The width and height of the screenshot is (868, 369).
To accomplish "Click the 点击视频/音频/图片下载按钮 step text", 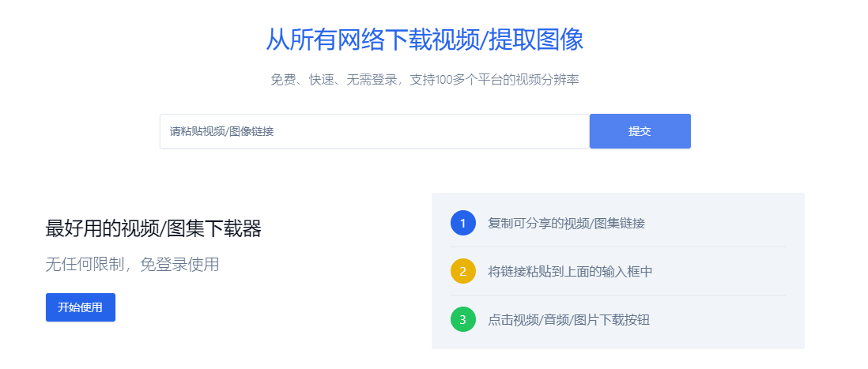I will click(568, 320).
